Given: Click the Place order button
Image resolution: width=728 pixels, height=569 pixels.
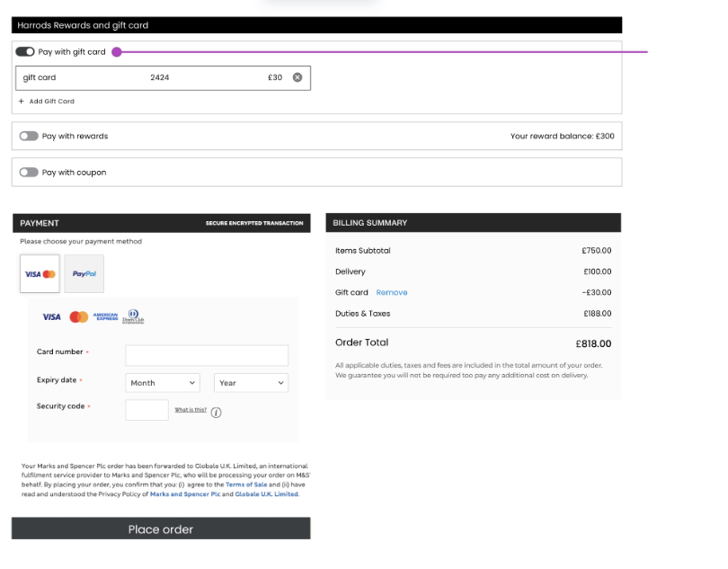Looking at the screenshot, I should (x=161, y=529).
